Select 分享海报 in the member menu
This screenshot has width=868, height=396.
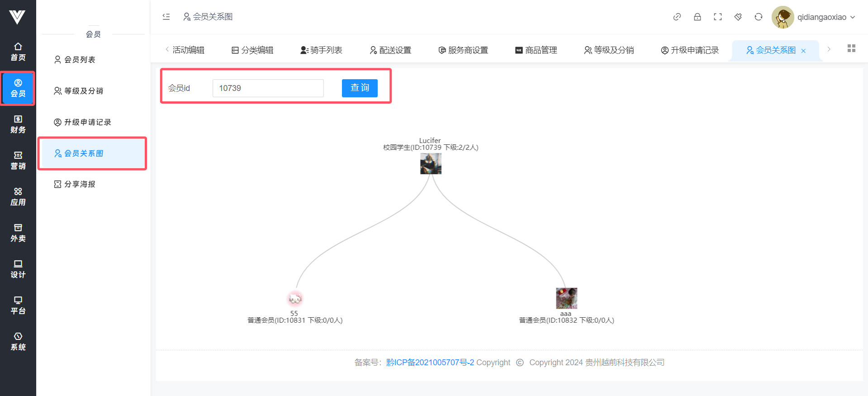pyautogui.click(x=80, y=184)
